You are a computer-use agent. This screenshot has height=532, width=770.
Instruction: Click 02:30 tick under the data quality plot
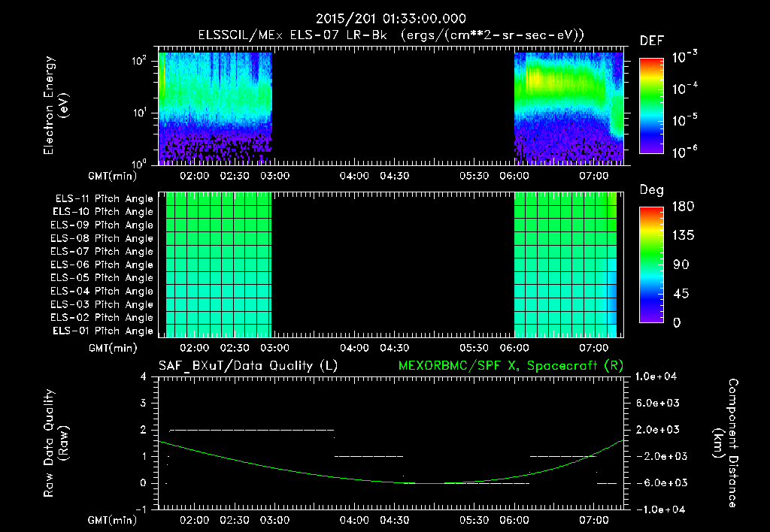pyautogui.click(x=235, y=520)
